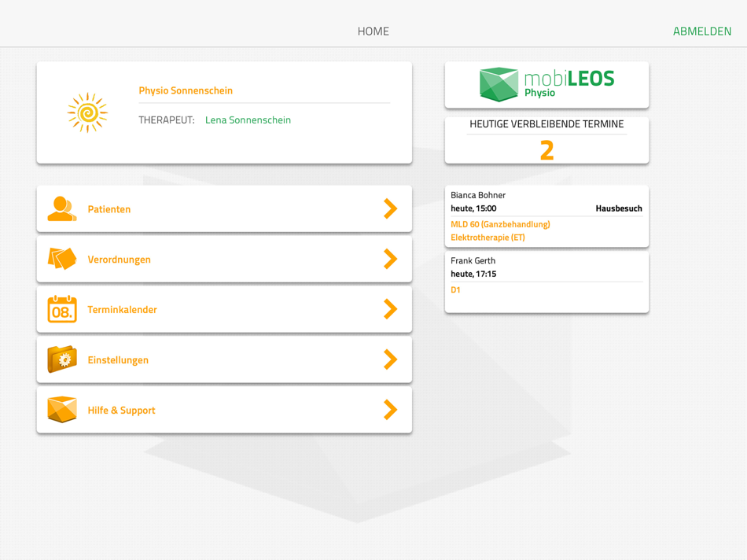Click the Einstellungen gear folder icon
The width and height of the screenshot is (747, 560).
coord(62,359)
